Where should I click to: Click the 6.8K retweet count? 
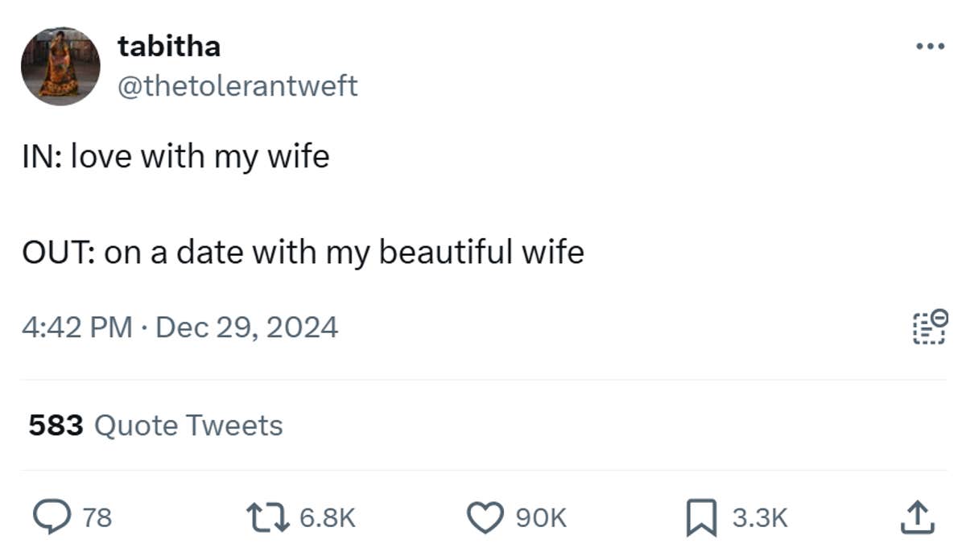pyautogui.click(x=327, y=517)
